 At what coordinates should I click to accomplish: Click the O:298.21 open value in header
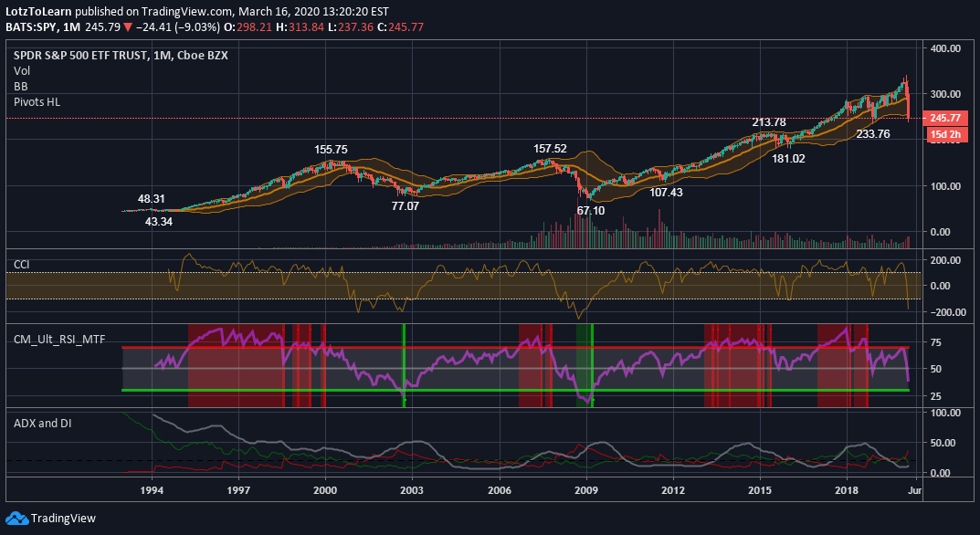pyautogui.click(x=247, y=26)
